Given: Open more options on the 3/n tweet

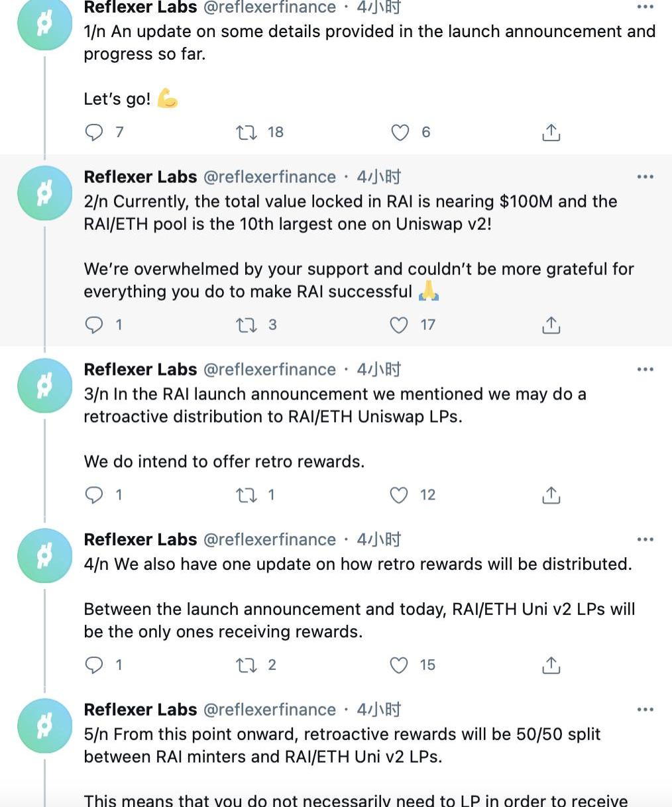Looking at the screenshot, I should coord(645,370).
